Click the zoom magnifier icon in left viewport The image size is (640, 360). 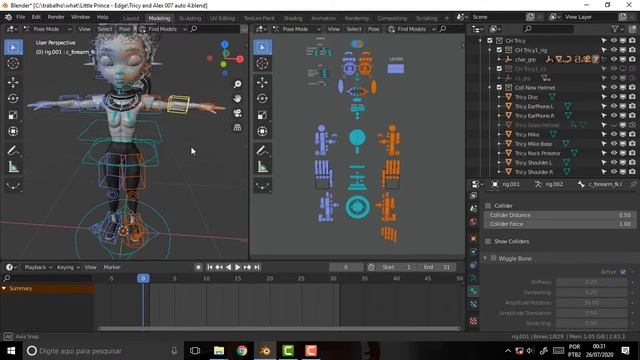pyautogui.click(x=237, y=84)
